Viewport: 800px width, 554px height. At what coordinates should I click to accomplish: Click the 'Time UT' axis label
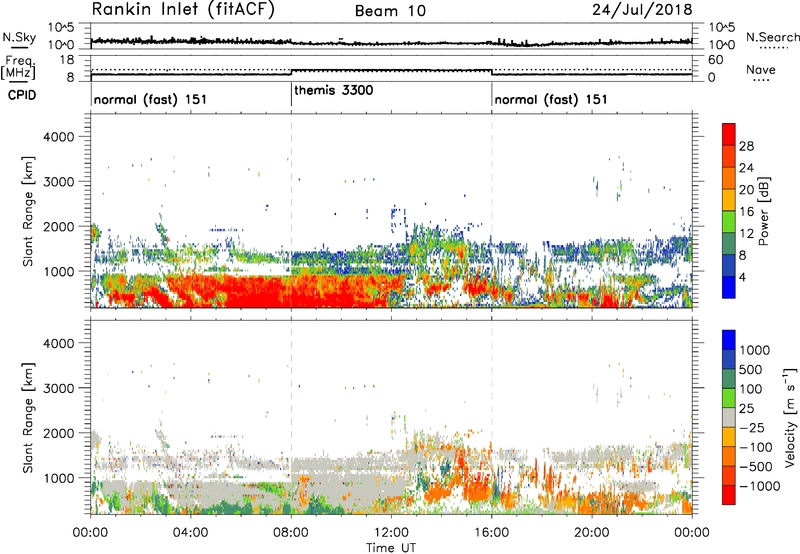click(x=391, y=548)
